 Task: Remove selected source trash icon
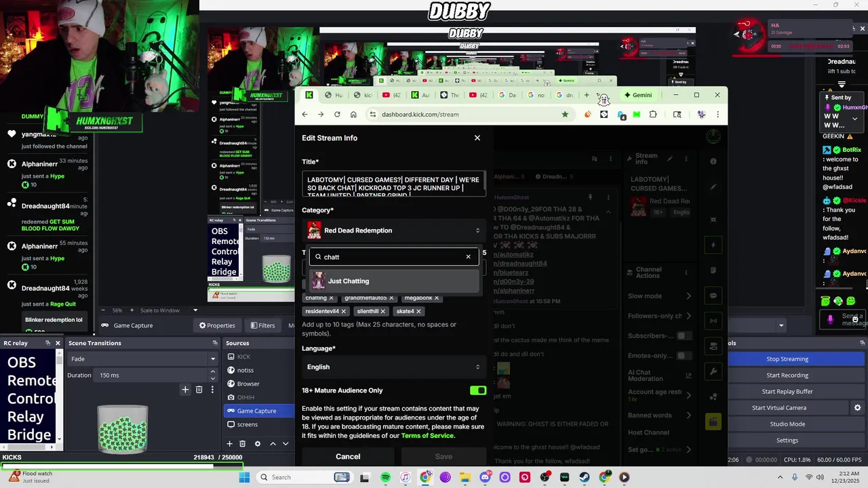(x=242, y=444)
